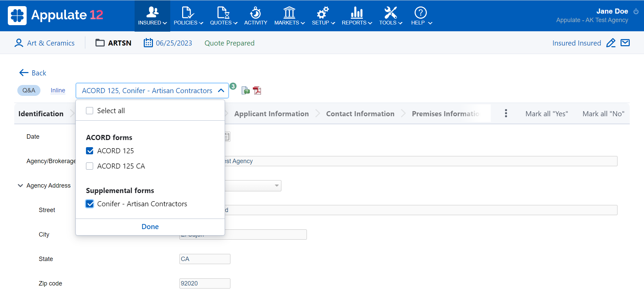The height and width of the screenshot is (294, 644).
Task: Click the State field containing CA
Action: click(205, 259)
